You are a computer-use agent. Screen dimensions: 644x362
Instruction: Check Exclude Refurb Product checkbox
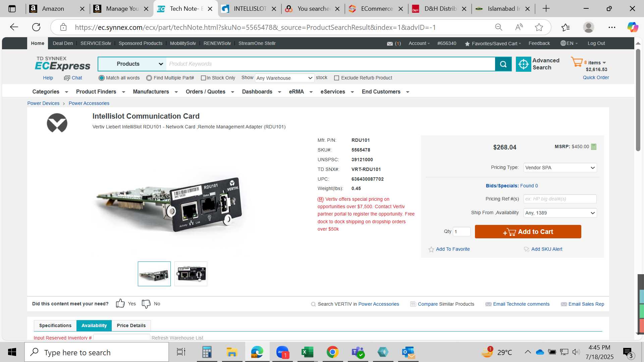click(x=336, y=78)
